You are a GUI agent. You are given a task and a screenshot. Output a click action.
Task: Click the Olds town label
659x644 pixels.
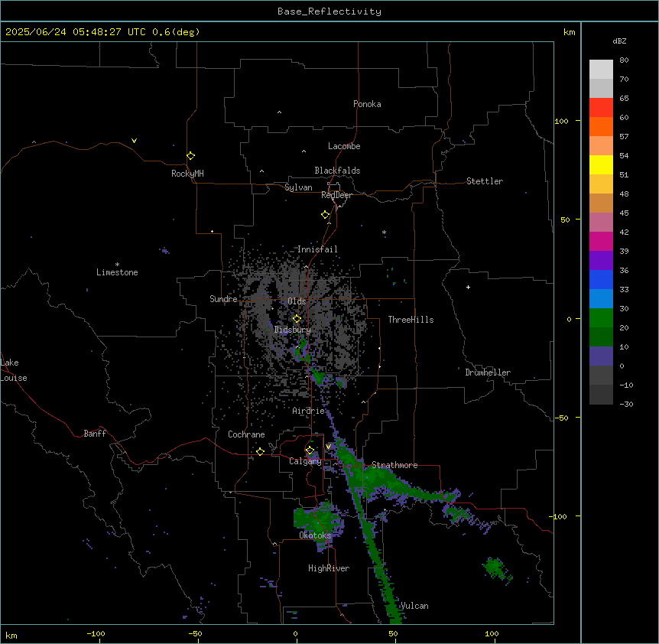297,301
